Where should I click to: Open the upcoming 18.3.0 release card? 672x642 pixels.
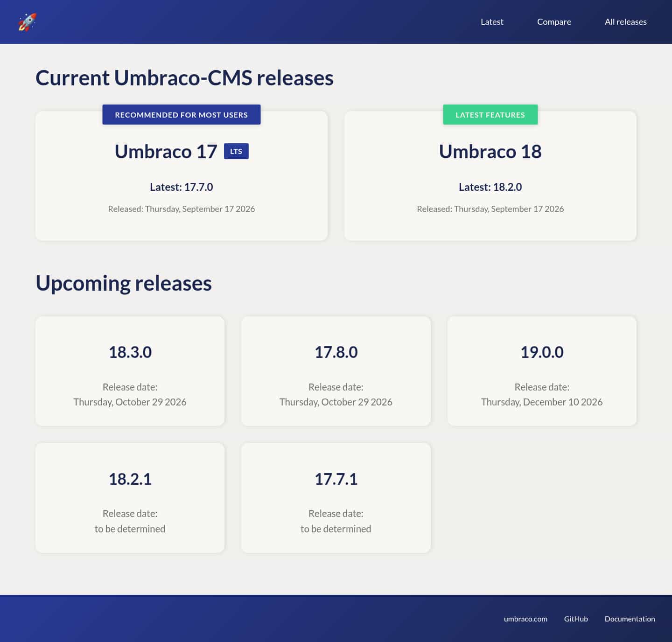(x=130, y=371)
